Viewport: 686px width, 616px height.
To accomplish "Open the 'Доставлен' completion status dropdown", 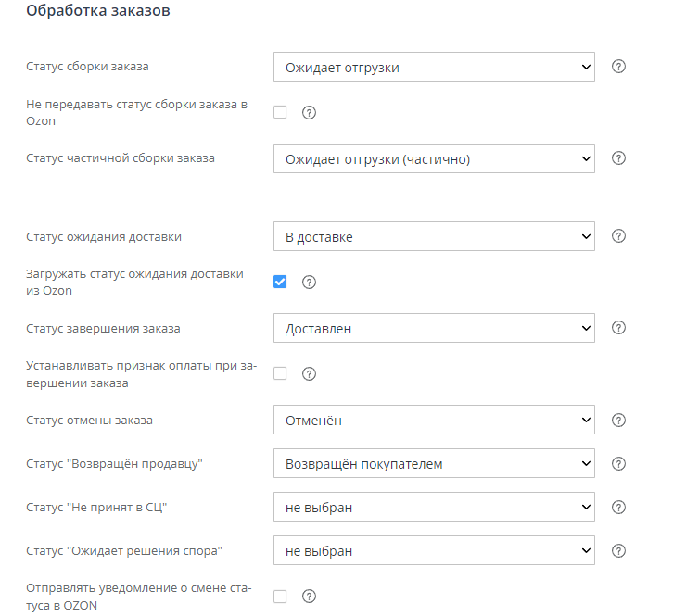I will [434, 328].
